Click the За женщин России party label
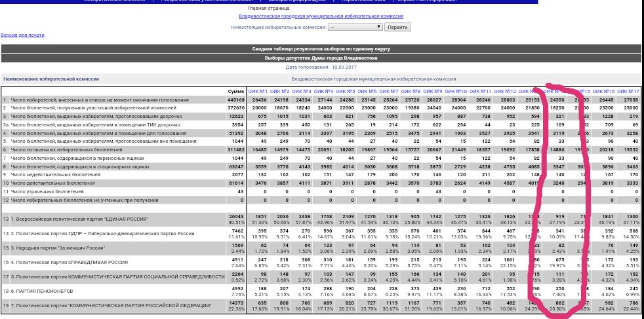The height and width of the screenshot is (319, 644). point(58,248)
